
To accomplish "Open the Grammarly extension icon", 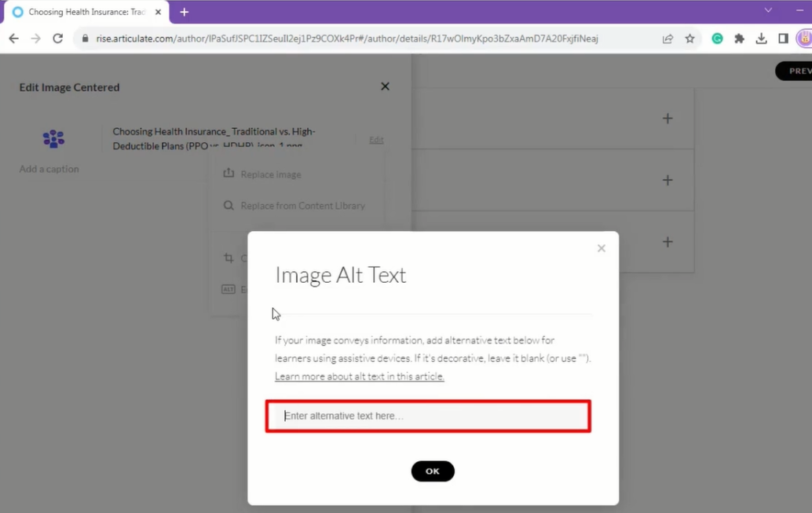I will 717,38.
